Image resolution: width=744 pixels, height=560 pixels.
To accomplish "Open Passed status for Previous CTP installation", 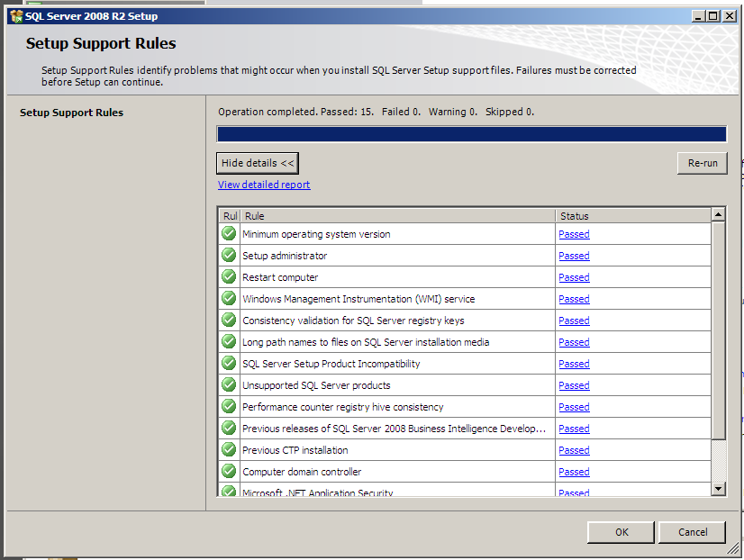I will tap(574, 450).
